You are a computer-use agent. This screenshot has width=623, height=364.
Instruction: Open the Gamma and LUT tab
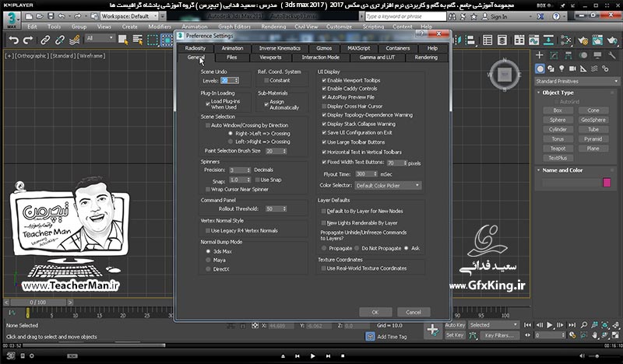tap(377, 58)
